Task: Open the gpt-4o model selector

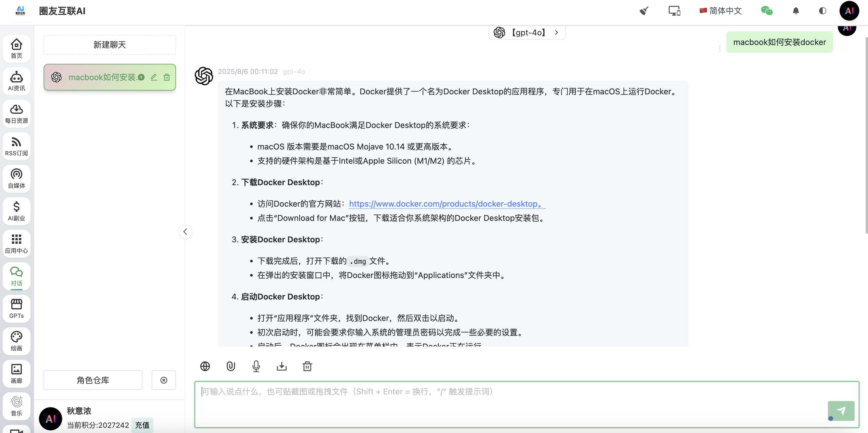Action: point(527,33)
